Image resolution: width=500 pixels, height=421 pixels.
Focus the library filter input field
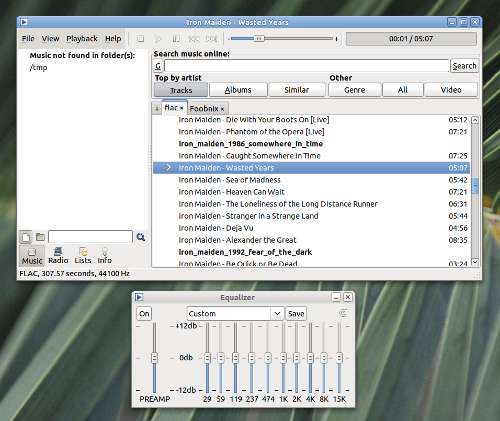[x=90, y=237]
